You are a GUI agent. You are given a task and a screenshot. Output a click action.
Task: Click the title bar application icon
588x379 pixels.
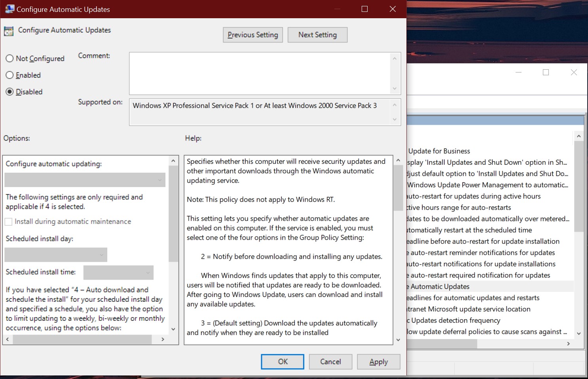9,9
